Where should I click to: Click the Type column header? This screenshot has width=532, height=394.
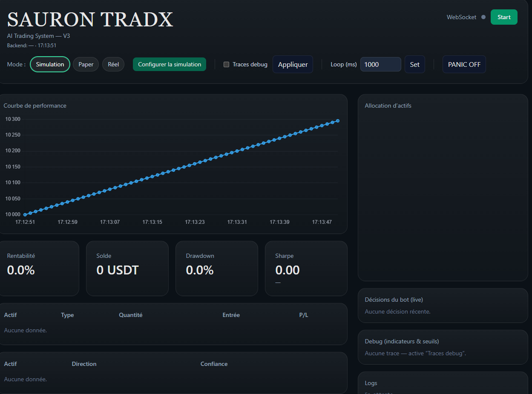(x=67, y=315)
